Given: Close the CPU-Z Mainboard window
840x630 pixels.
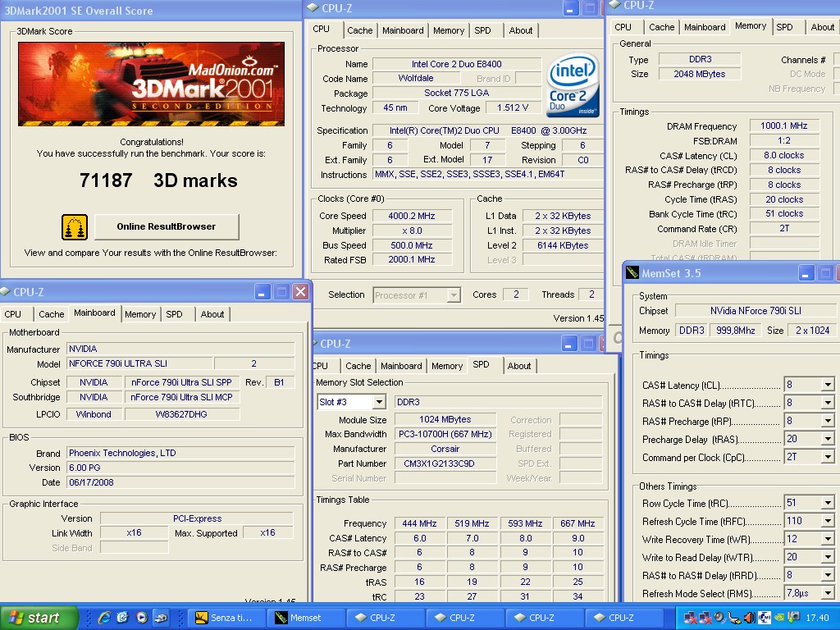Looking at the screenshot, I should (300, 291).
